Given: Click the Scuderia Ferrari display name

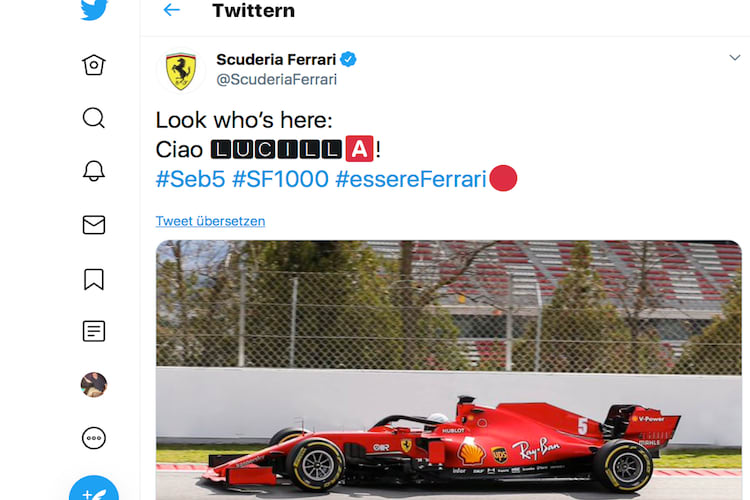Looking at the screenshot, I should pos(276,60).
